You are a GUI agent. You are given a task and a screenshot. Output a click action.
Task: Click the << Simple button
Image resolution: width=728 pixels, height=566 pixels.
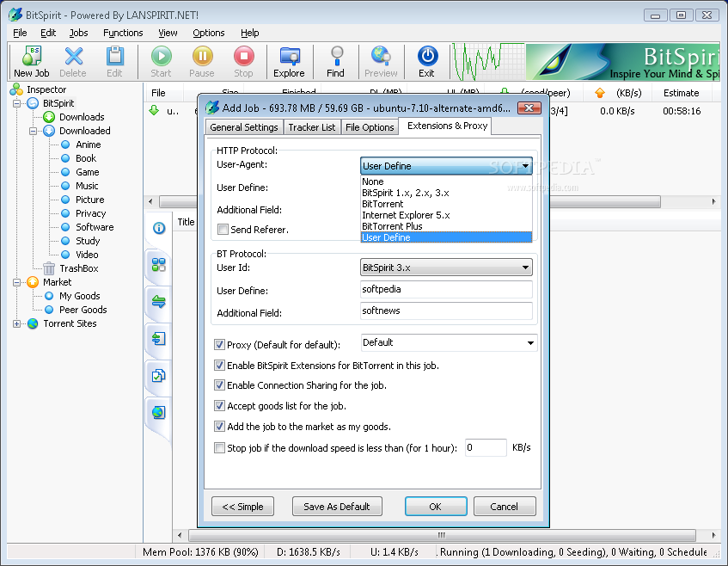coord(243,507)
